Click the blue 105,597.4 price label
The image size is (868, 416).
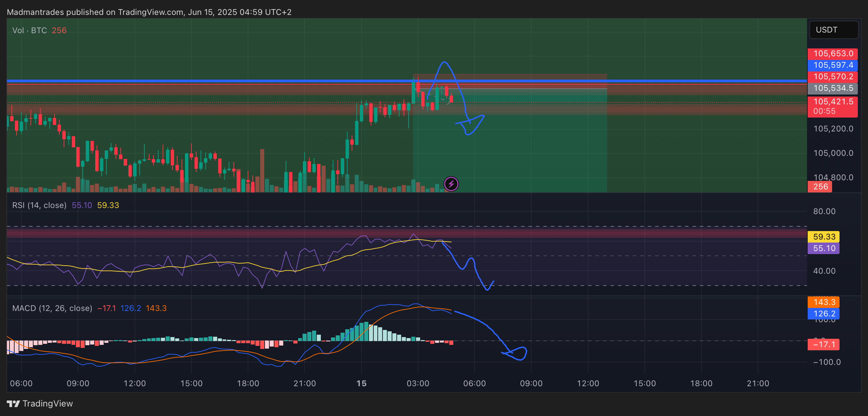833,65
